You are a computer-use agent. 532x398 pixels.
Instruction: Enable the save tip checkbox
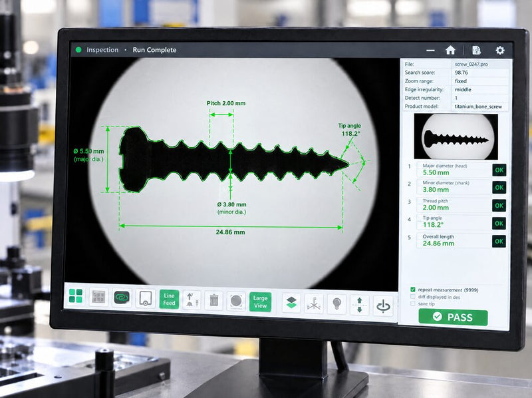[413, 303]
